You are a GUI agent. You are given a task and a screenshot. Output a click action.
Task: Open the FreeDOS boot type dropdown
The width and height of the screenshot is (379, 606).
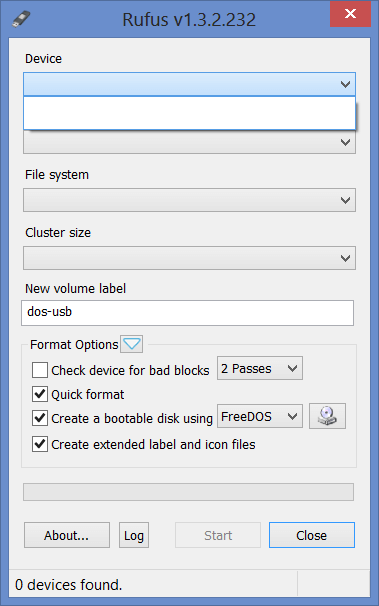point(260,416)
